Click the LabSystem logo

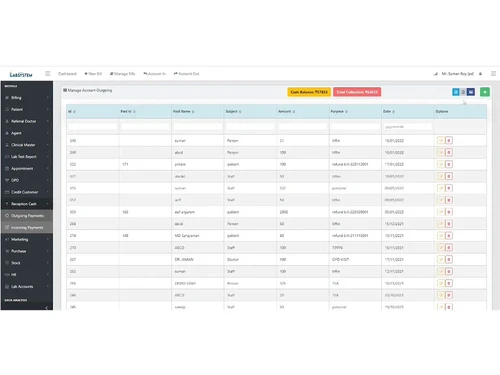click(x=21, y=74)
